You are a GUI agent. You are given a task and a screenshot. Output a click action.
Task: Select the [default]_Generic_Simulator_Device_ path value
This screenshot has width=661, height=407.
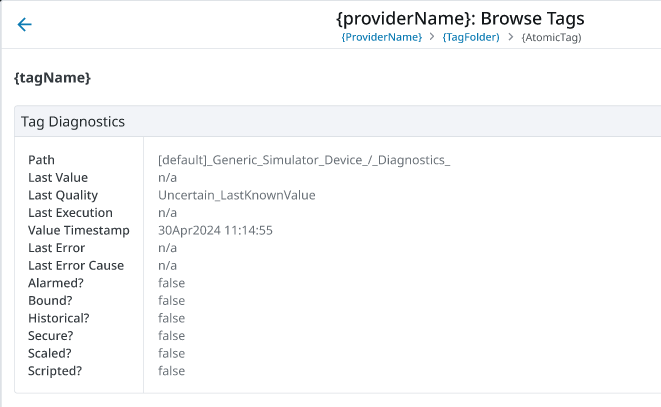(x=304, y=160)
